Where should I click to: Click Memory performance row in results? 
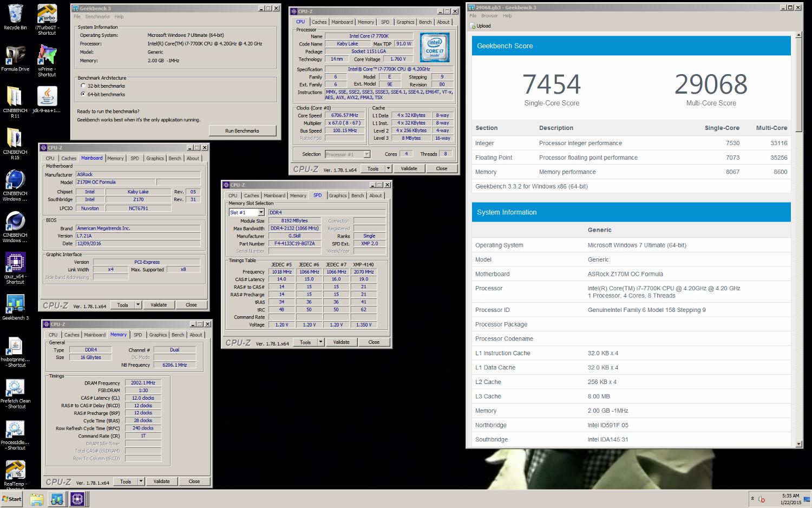coord(631,172)
